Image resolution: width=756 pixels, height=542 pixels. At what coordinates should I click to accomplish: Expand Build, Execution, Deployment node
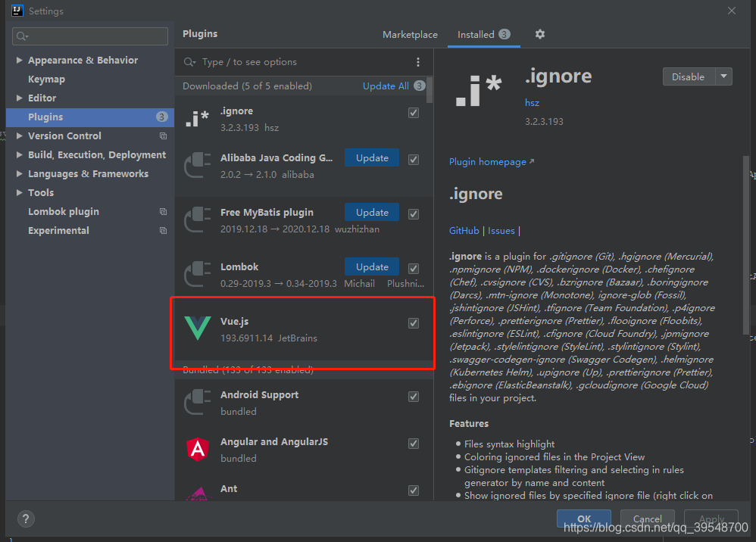19,154
